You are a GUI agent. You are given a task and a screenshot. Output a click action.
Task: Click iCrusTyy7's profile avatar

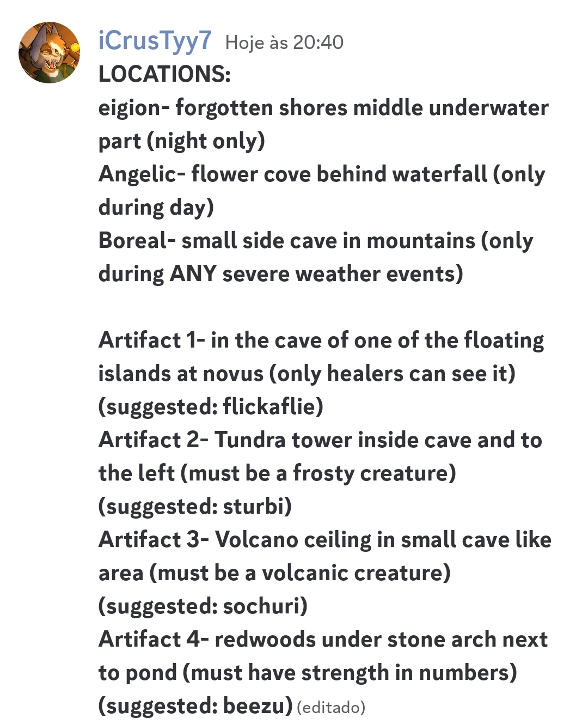(49, 53)
